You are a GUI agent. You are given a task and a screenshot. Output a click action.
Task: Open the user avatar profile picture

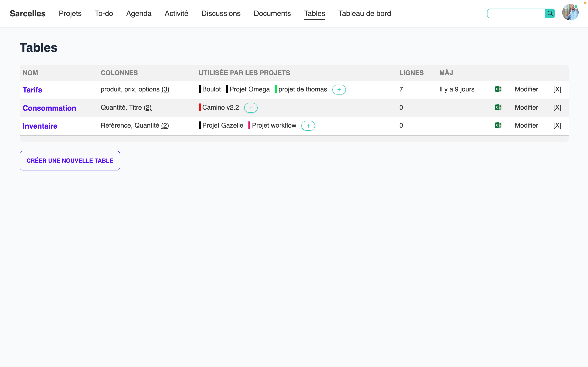tap(570, 13)
